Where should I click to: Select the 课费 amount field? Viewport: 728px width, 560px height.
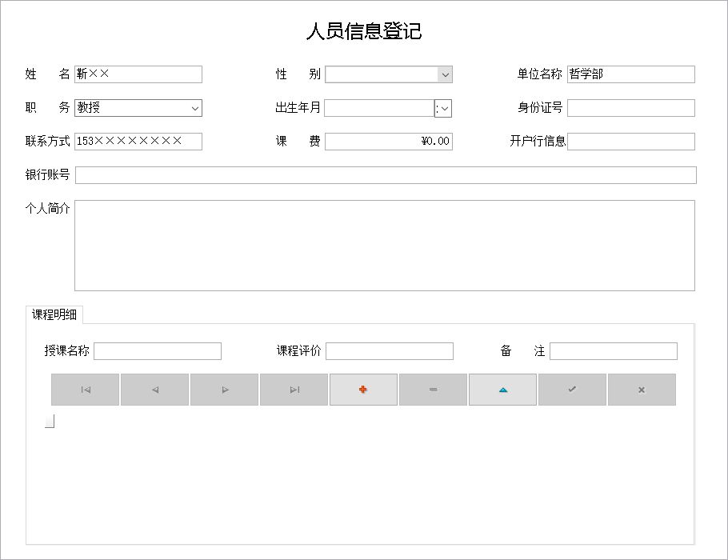(389, 142)
